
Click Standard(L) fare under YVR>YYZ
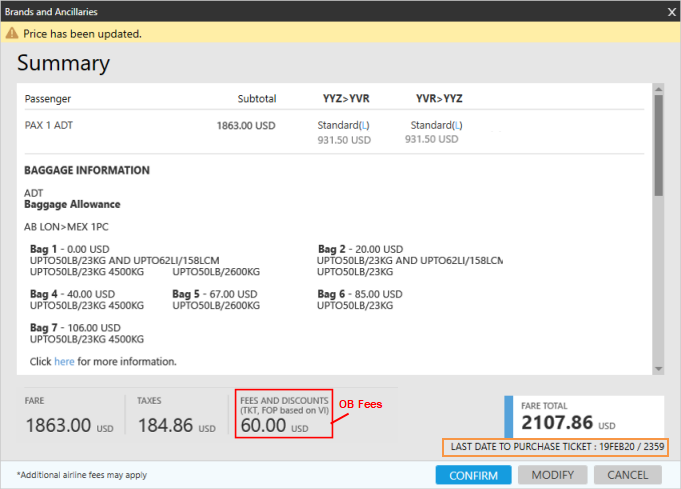[437, 125]
